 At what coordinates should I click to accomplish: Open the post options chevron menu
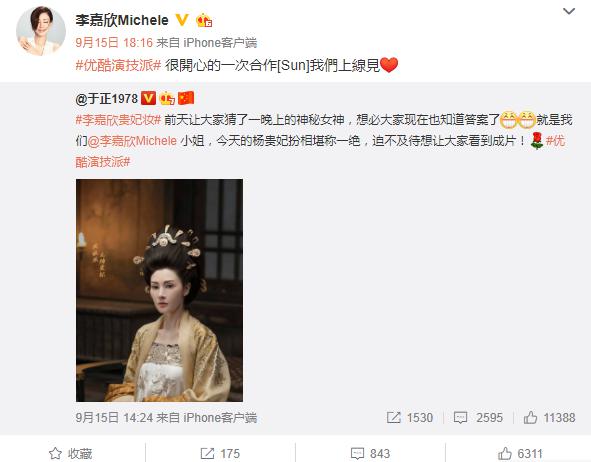pos(569,11)
